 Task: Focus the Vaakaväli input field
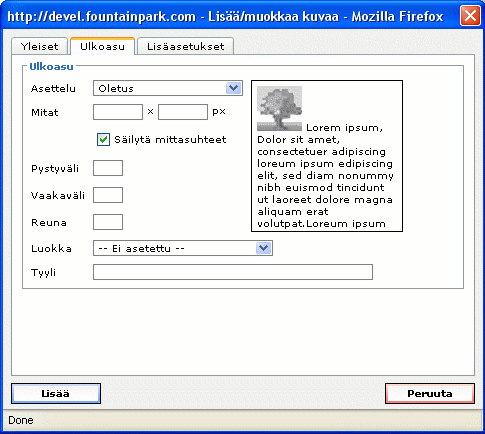click(x=108, y=195)
